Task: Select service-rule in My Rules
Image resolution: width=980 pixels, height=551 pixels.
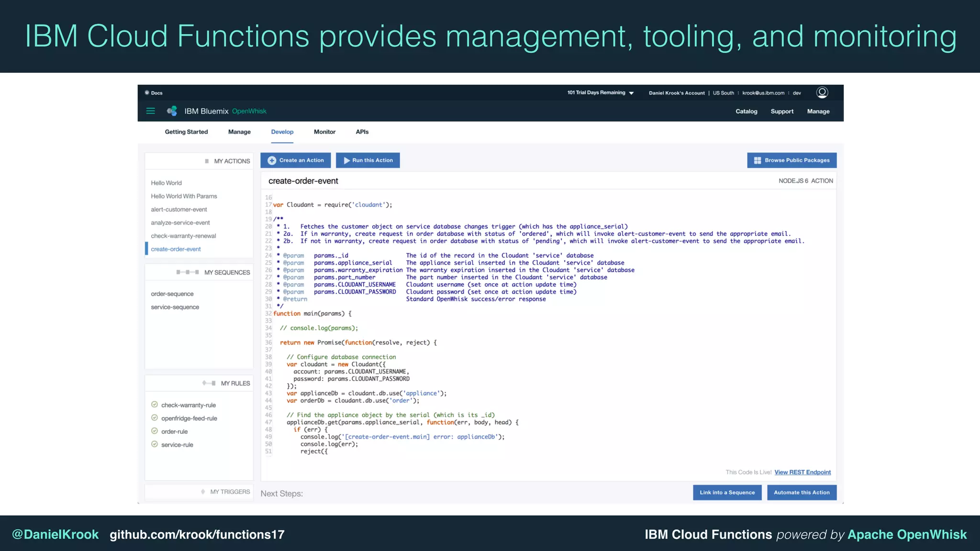Action: point(177,445)
